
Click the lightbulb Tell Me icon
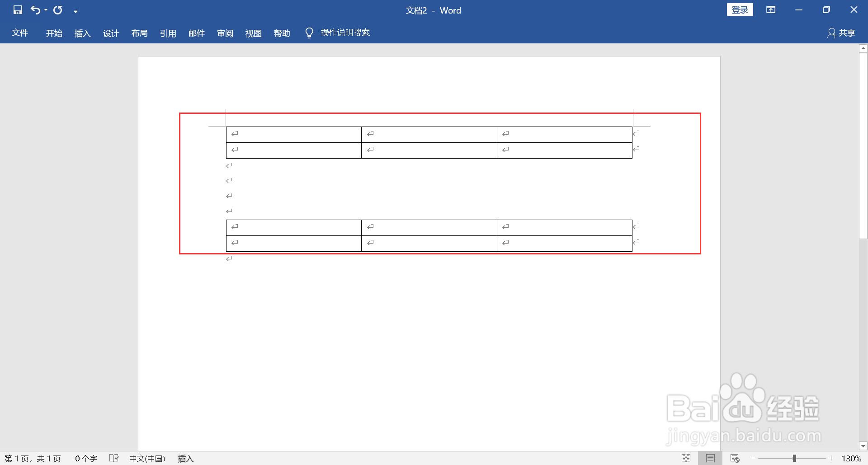pyautogui.click(x=309, y=33)
